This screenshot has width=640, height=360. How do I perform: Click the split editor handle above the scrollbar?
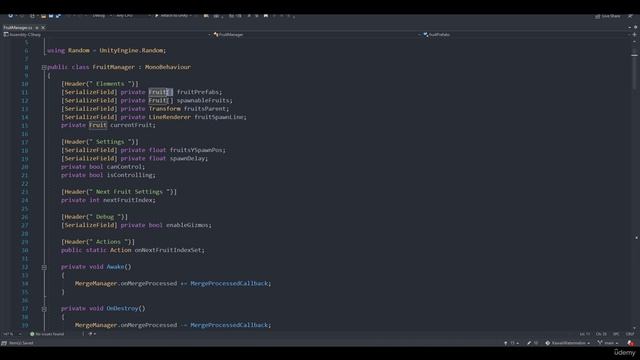click(634, 35)
